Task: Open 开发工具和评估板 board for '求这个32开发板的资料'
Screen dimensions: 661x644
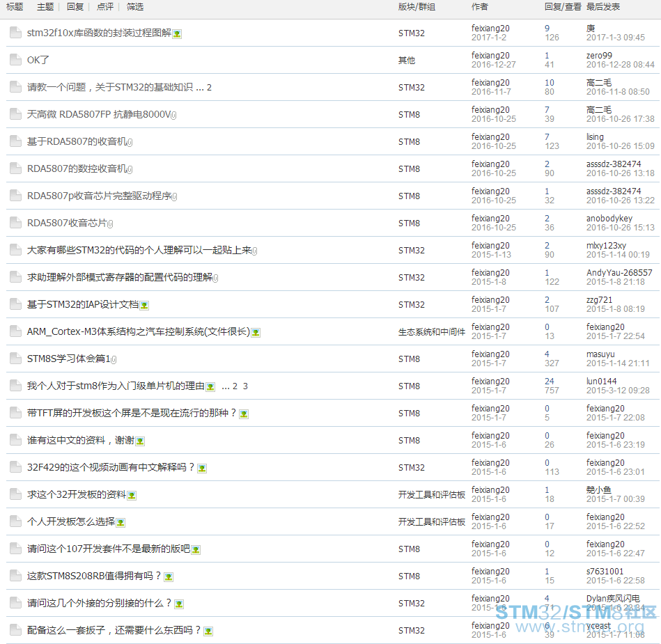Action: (432, 495)
